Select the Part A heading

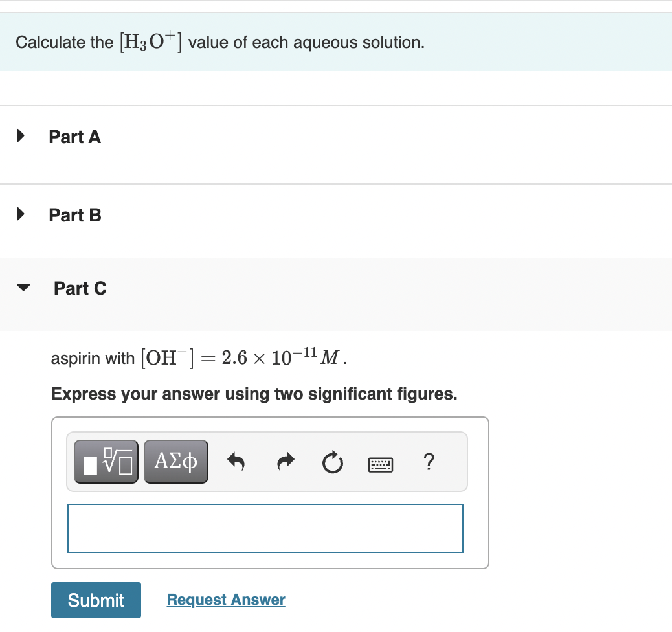click(x=74, y=137)
